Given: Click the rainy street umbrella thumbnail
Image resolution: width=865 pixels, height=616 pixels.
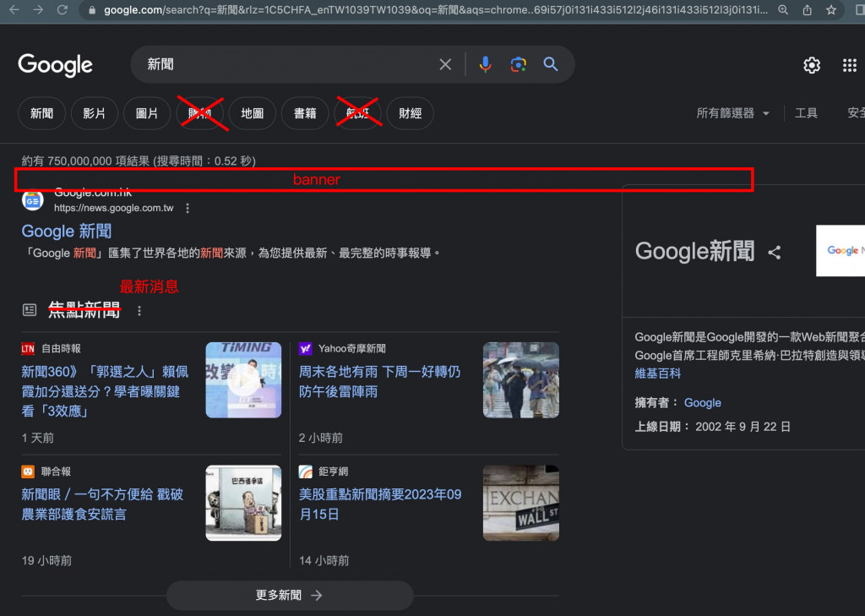Looking at the screenshot, I should [x=520, y=379].
